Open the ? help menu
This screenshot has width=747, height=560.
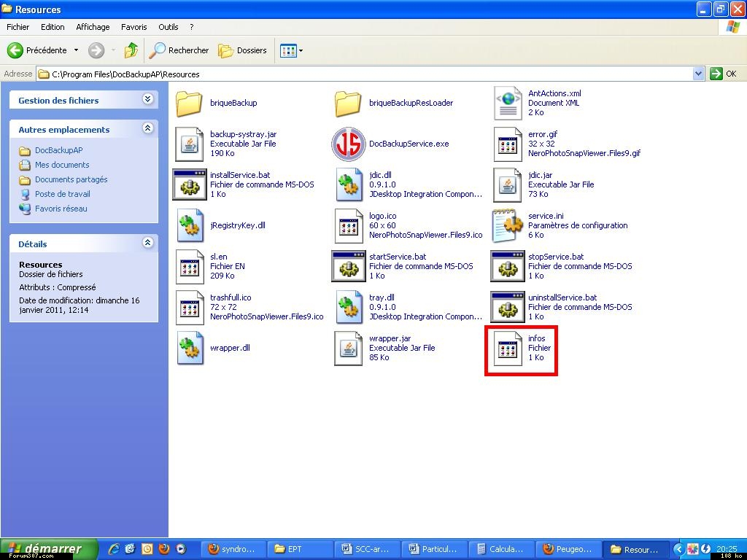[x=192, y=27]
